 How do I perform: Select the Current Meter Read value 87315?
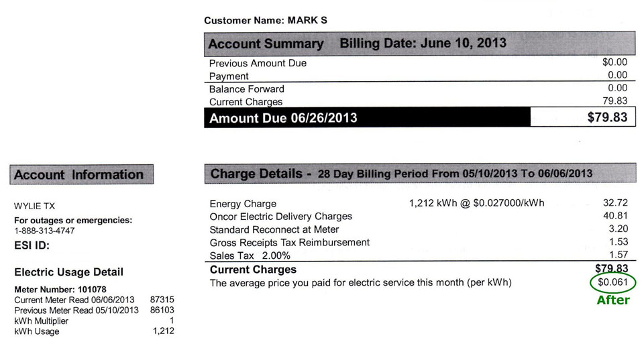point(162,300)
